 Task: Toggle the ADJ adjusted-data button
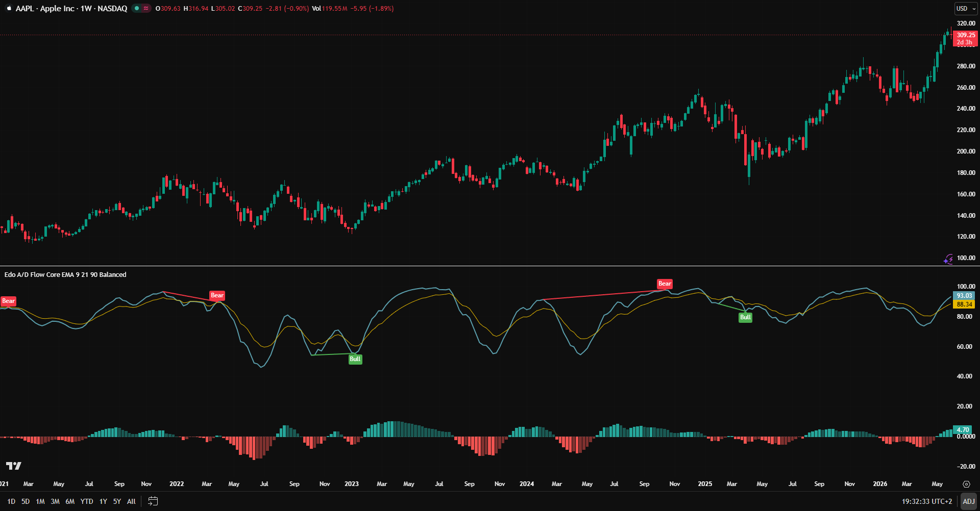[968, 501]
